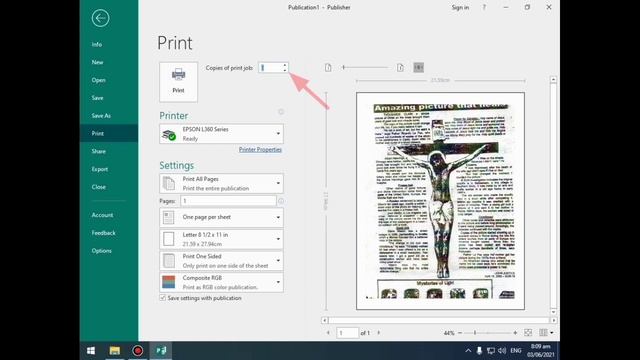Click the volume speaker tray icon

coord(502,351)
